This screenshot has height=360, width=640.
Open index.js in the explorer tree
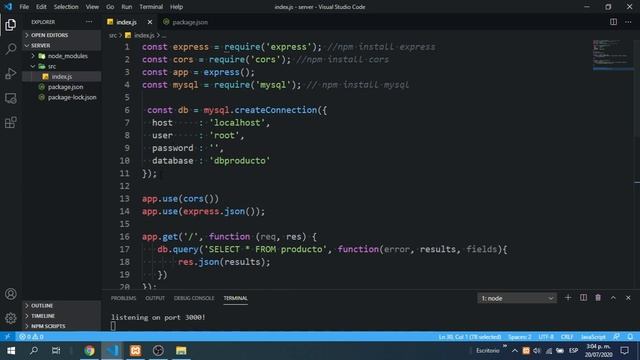coord(61,76)
